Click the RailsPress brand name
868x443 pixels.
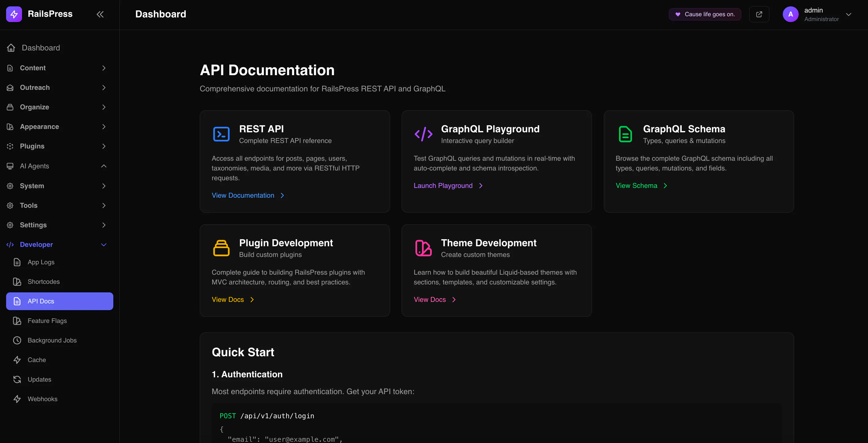50,14
